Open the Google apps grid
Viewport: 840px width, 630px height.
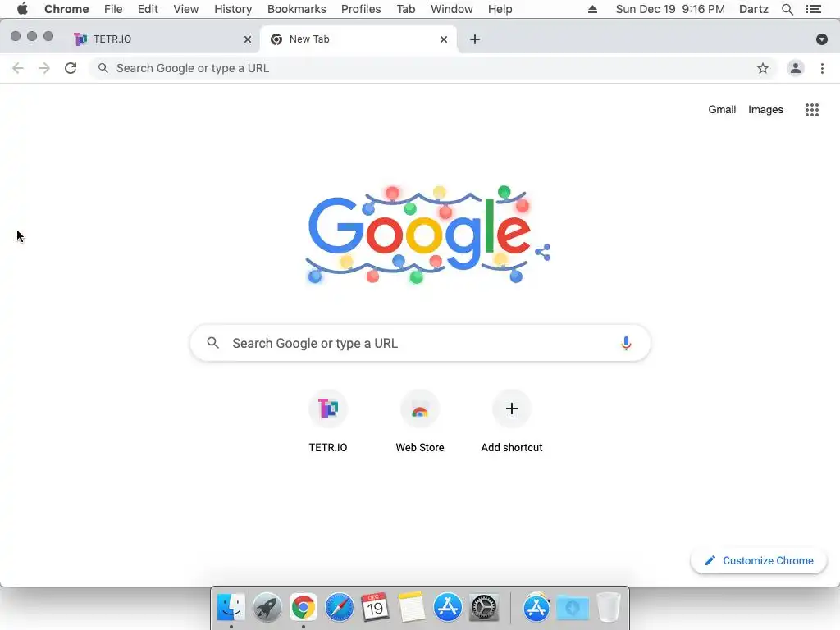(x=811, y=110)
